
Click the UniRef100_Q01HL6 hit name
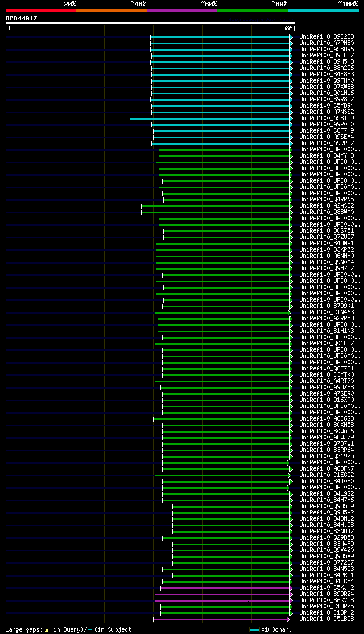point(326,93)
